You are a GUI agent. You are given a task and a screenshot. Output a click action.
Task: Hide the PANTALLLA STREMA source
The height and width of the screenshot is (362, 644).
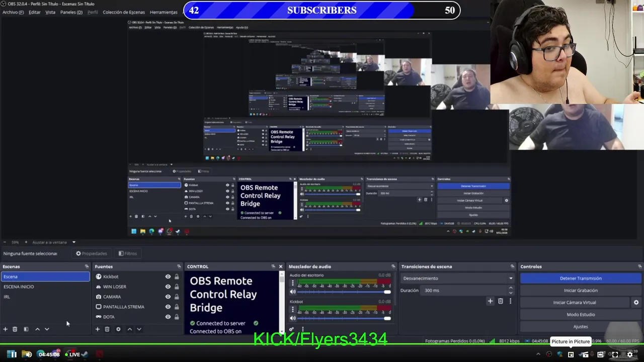(168, 307)
